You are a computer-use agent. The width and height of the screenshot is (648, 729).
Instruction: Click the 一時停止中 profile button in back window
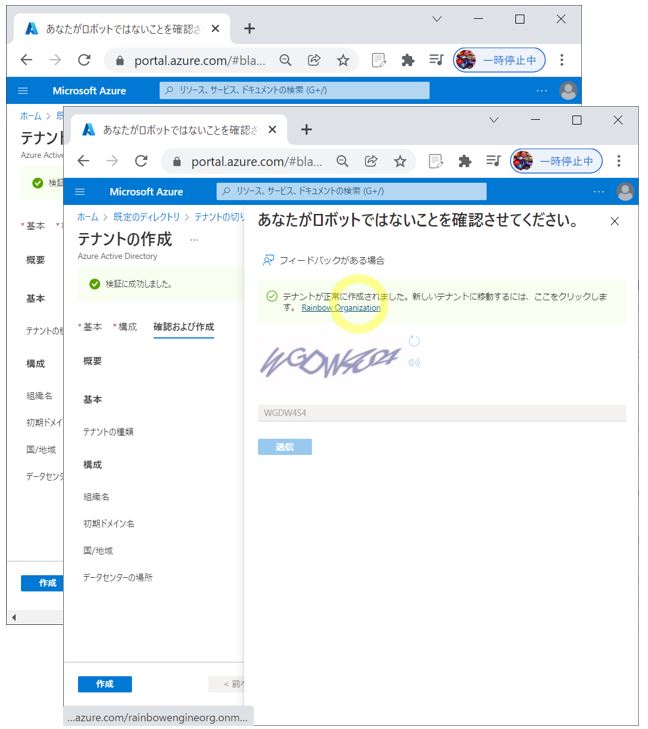pyautogui.click(x=499, y=60)
